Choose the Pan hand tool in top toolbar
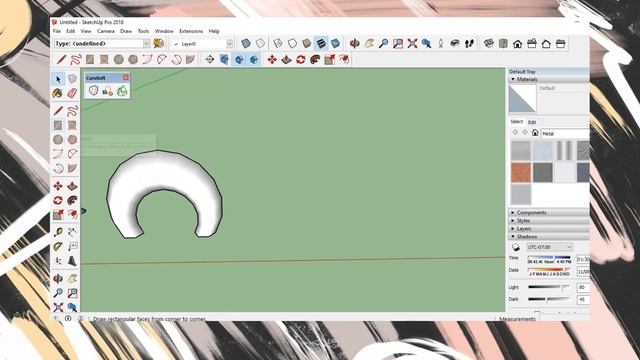Screen dimensions: 640x360 click(x=369, y=43)
